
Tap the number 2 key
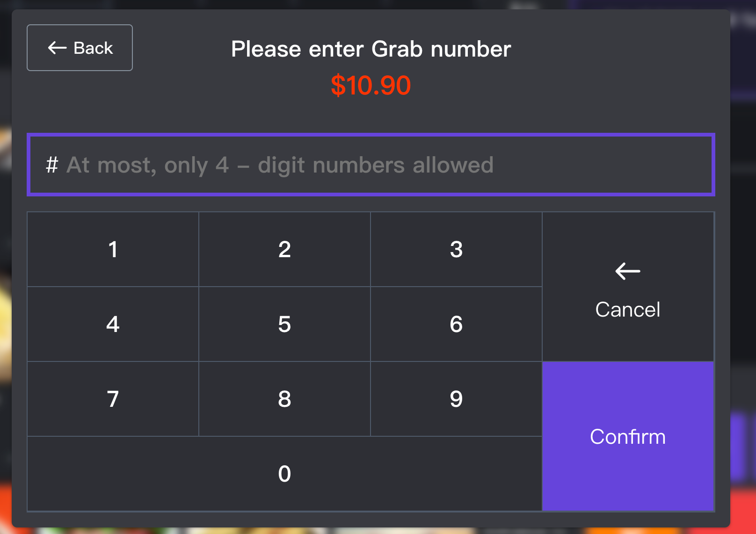tap(284, 249)
